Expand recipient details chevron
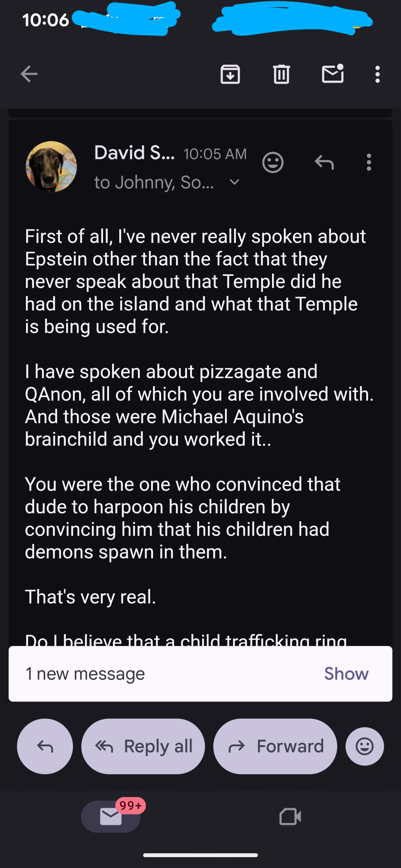The width and height of the screenshot is (401, 868). point(234,182)
